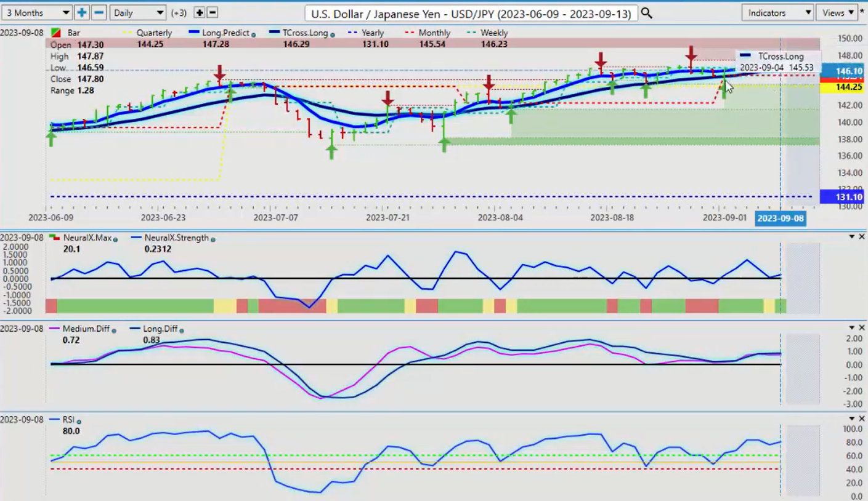868x501 pixels.
Task: Click the black plus forecast-days button
Action: point(199,12)
